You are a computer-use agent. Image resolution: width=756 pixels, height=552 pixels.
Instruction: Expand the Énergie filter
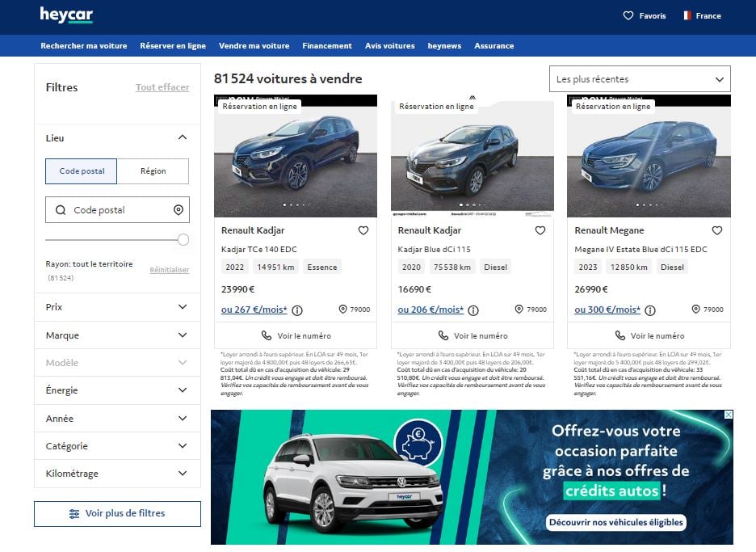117,390
